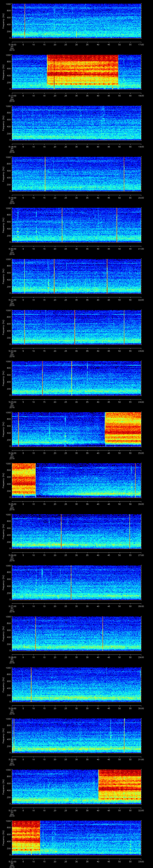
Task: Click the spectrogram panel starting at 5:22:00
Action: 77,327
